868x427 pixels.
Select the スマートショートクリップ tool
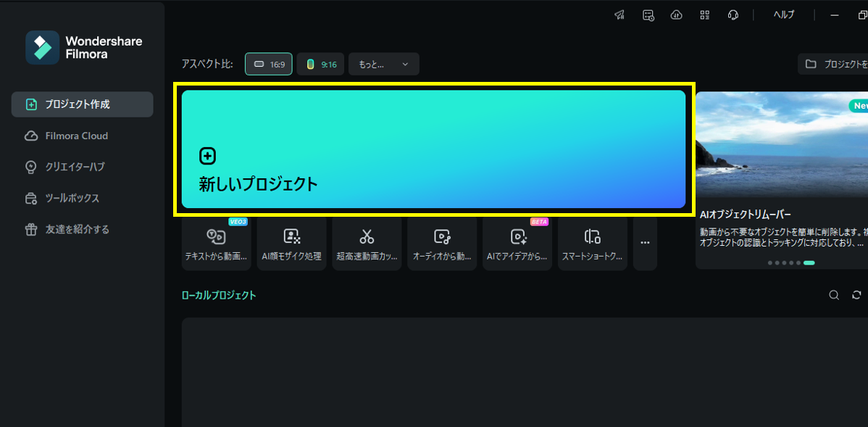593,243
